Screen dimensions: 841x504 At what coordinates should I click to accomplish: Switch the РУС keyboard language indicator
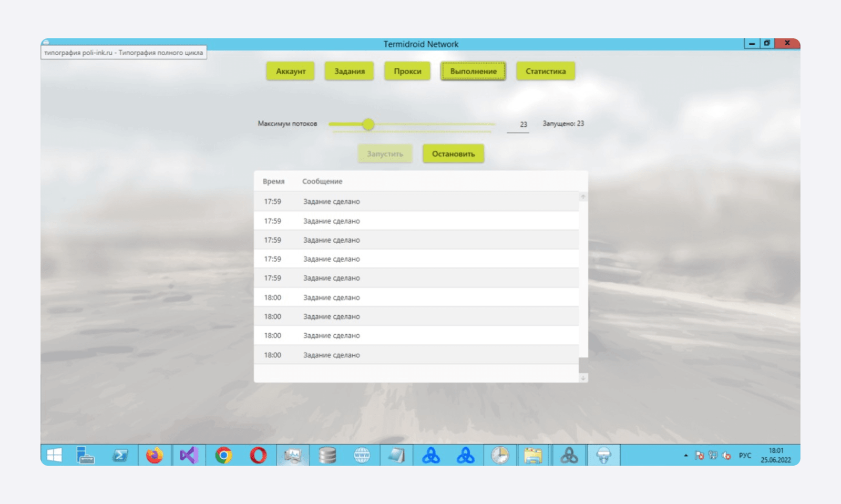(745, 456)
